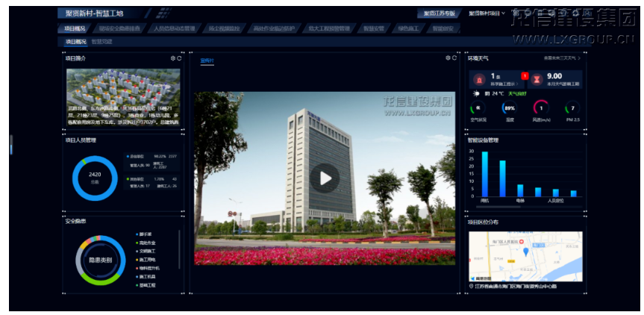The height and width of the screenshot is (315, 644).
Task: Refresh the video panel
Action: [x=454, y=58]
